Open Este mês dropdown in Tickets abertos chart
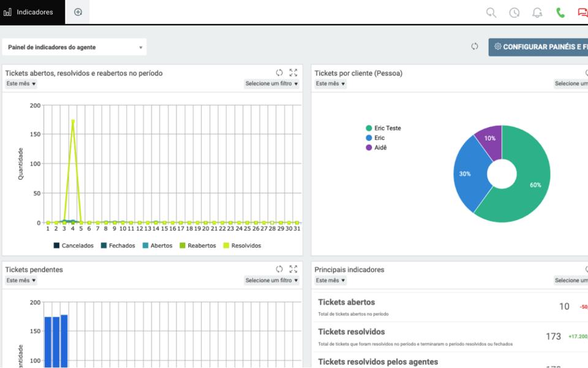The image size is (588, 368). tap(21, 84)
